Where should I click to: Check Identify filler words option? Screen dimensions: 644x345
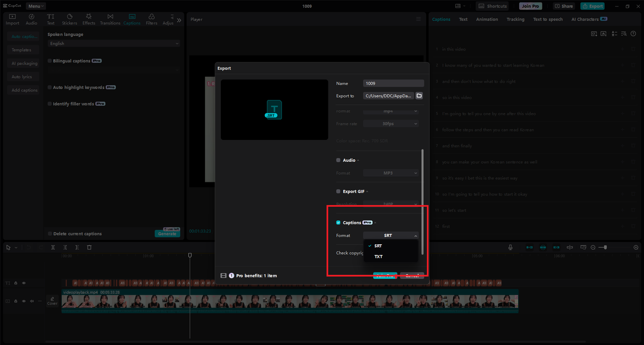coord(49,104)
